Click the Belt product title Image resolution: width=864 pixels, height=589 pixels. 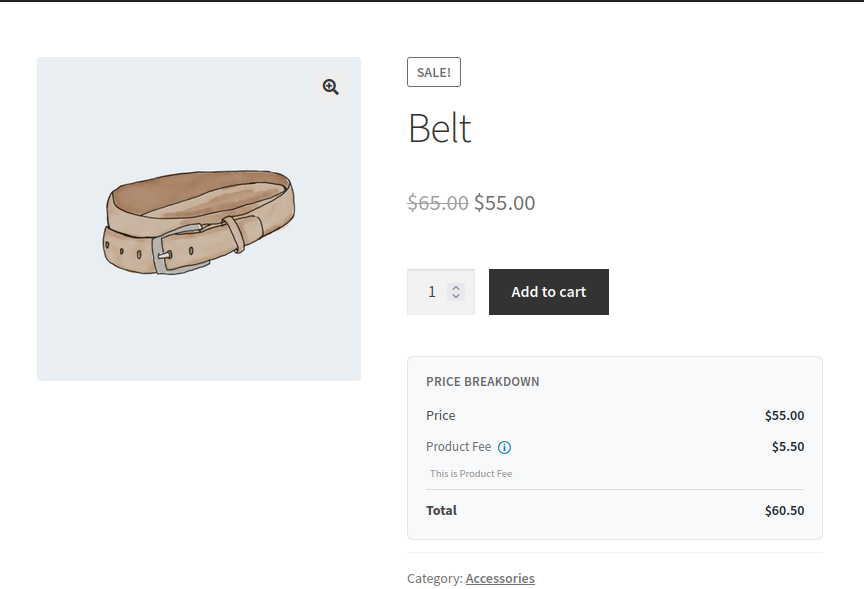[439, 129]
